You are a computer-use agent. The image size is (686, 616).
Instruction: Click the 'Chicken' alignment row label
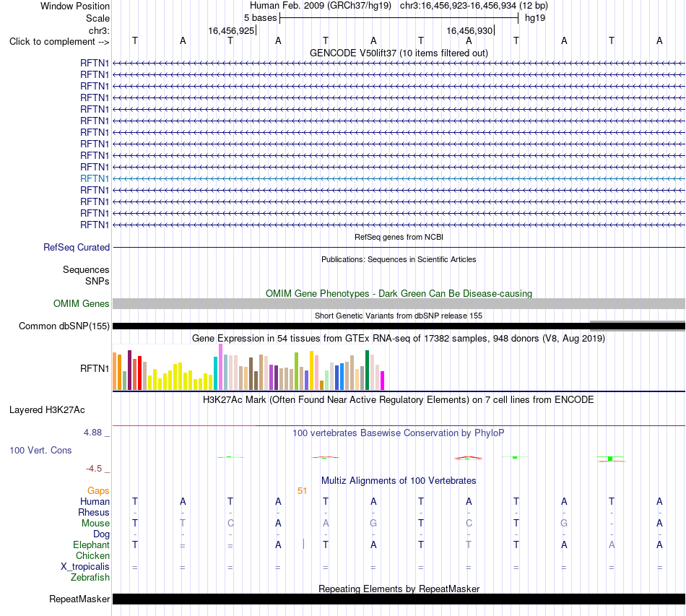(x=92, y=555)
